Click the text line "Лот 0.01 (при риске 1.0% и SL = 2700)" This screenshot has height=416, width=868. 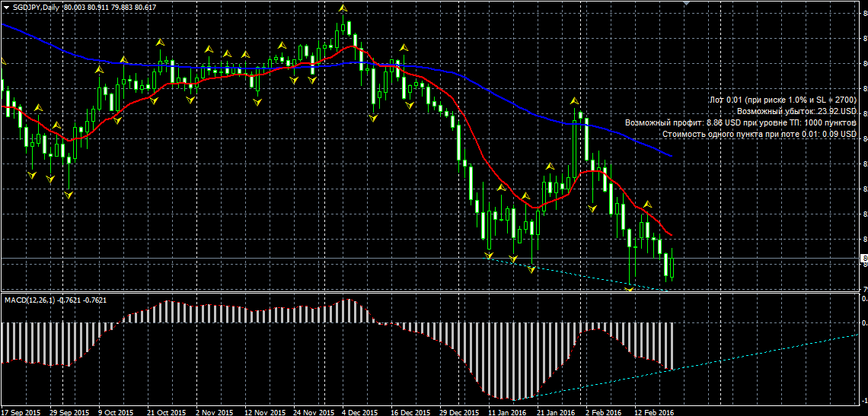point(783,100)
